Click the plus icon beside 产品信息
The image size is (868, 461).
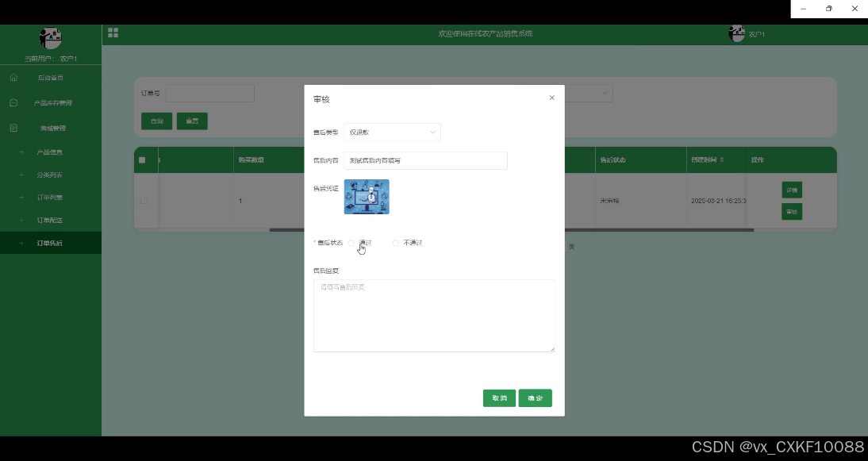[x=21, y=152]
